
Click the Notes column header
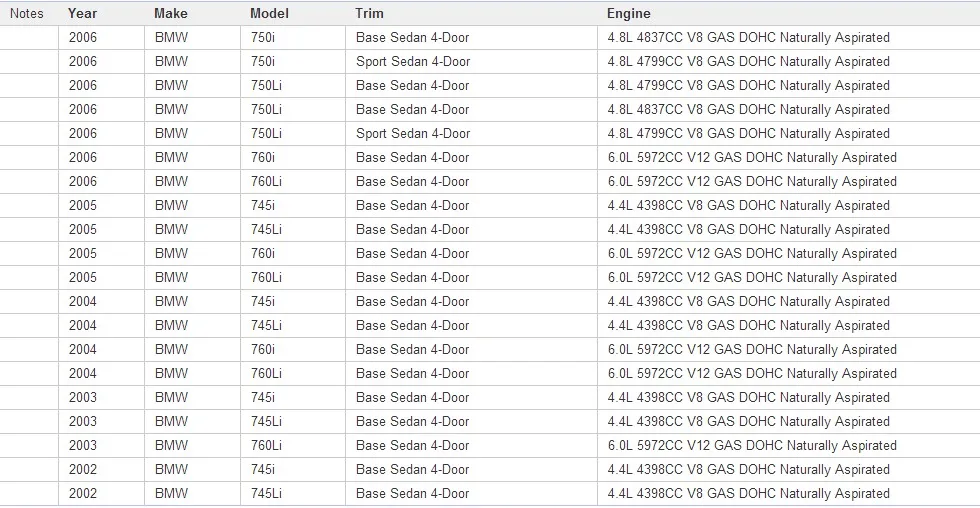click(x=29, y=13)
